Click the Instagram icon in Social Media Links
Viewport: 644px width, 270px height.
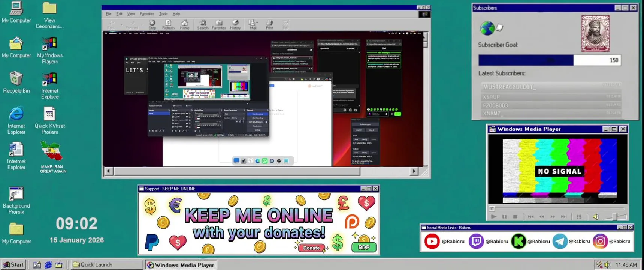coord(600,241)
